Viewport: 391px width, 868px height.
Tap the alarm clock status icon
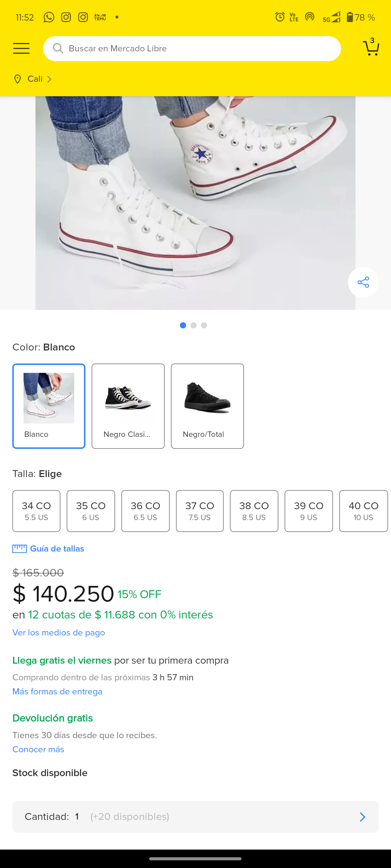(x=280, y=17)
